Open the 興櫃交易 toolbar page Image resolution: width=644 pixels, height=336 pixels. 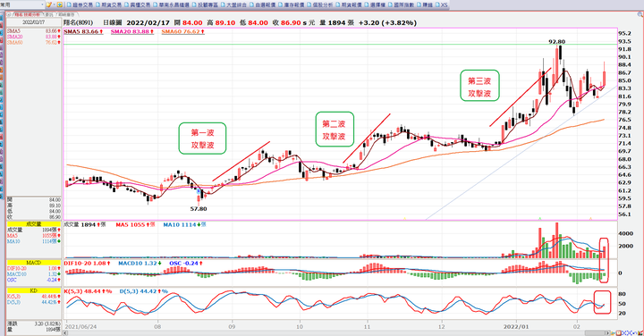tap(137, 5)
